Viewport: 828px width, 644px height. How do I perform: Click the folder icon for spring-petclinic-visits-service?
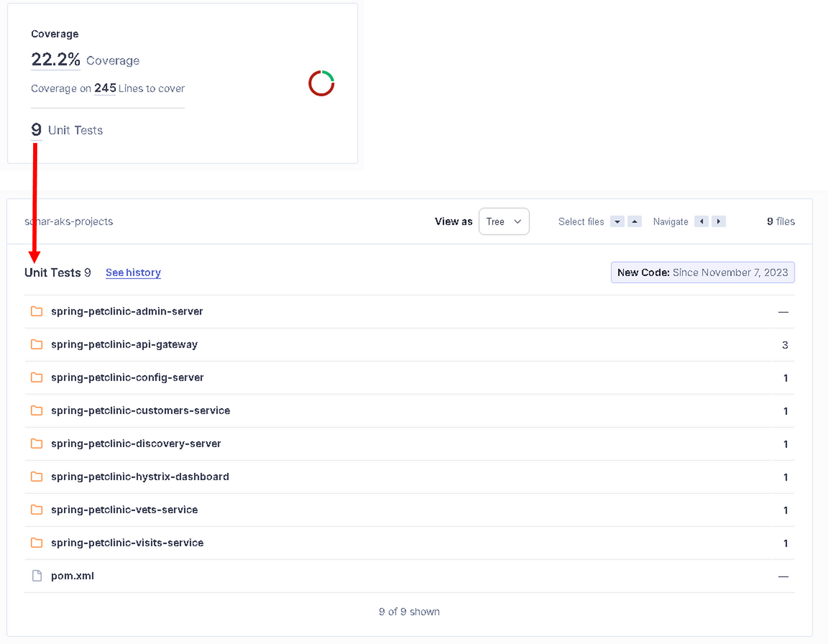(x=37, y=543)
